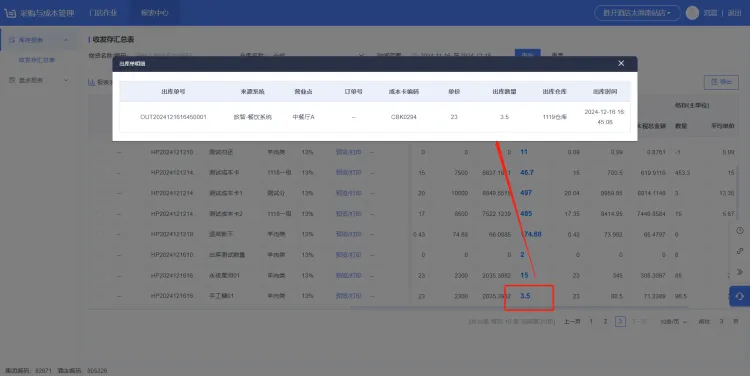Click the user avatar in header
The height and width of the screenshot is (376, 750).
point(692,13)
